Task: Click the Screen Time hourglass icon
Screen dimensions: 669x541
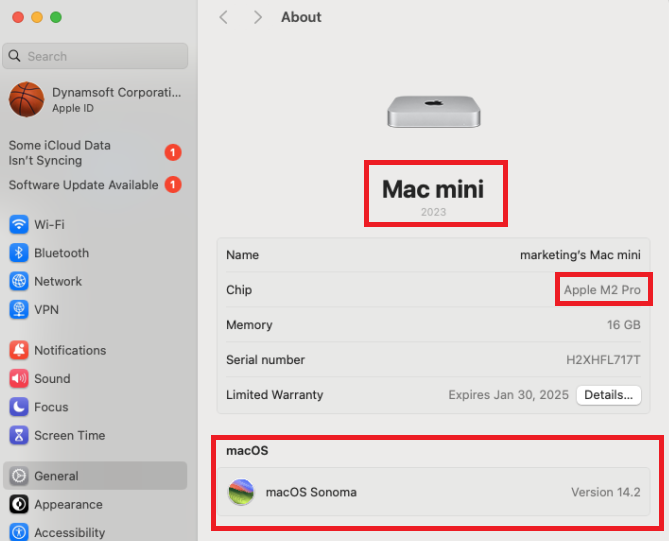Action: tap(19, 435)
